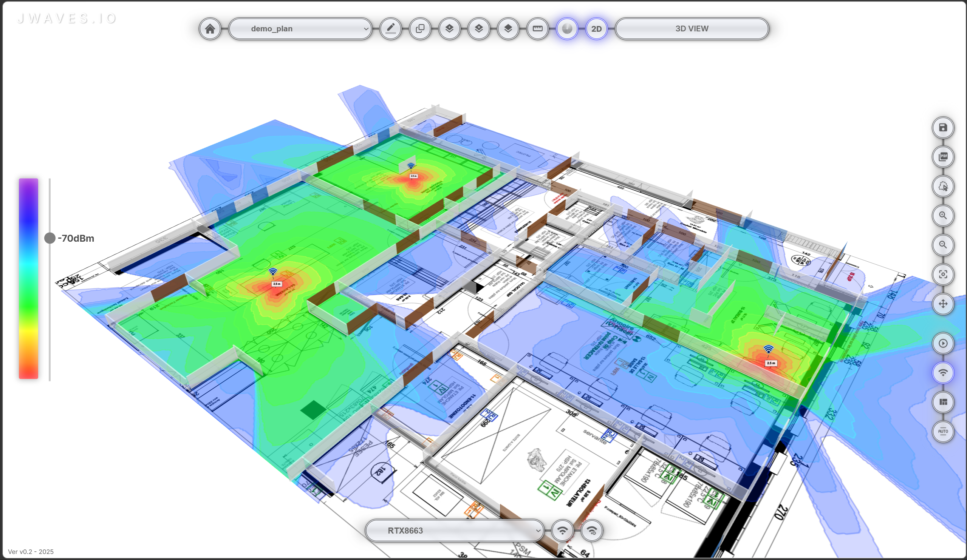
Task: Click the duplicate plan icon
Action: 420,28
